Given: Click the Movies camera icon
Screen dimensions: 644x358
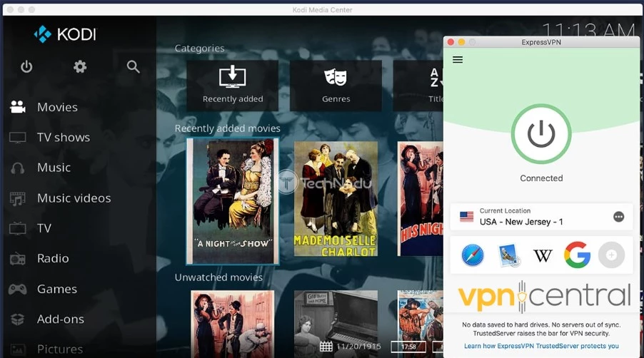Looking at the screenshot, I should [x=18, y=107].
